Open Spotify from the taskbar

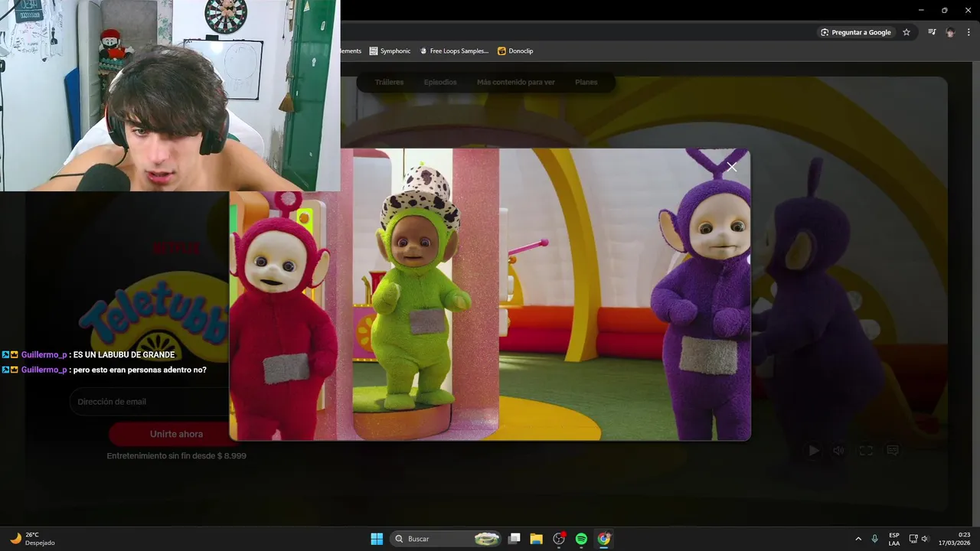click(581, 539)
